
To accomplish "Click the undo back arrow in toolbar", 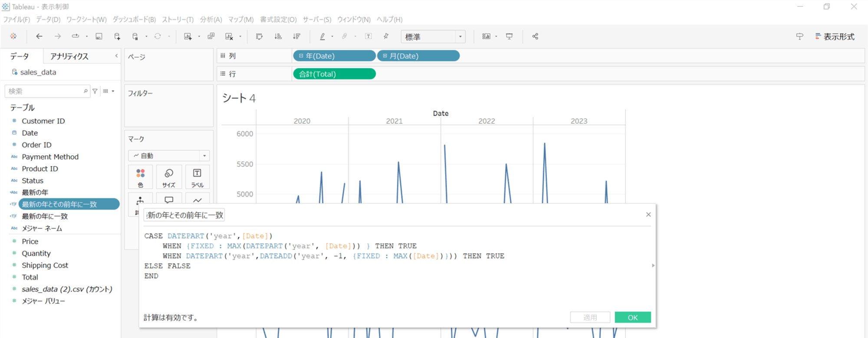I will pyautogui.click(x=39, y=36).
